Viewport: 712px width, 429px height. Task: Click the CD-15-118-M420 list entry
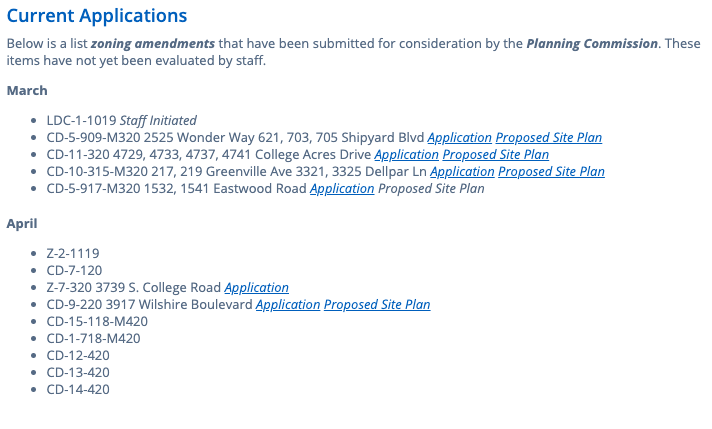click(96, 322)
